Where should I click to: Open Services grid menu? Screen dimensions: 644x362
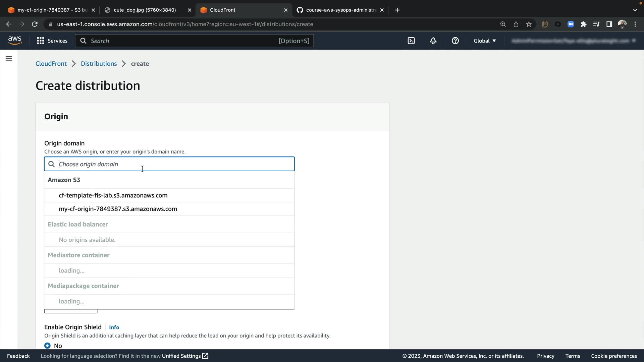52,41
